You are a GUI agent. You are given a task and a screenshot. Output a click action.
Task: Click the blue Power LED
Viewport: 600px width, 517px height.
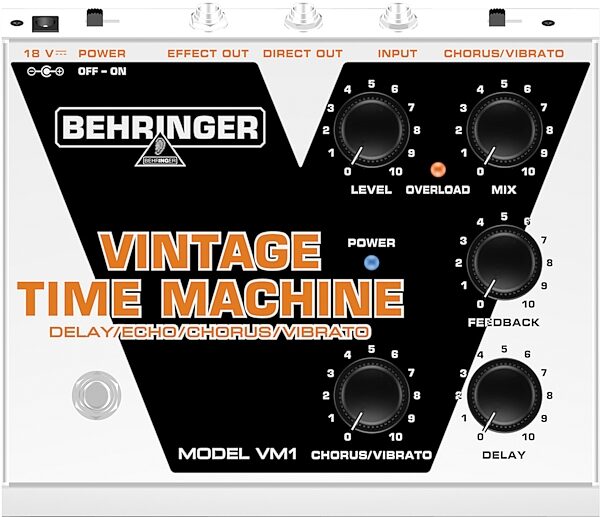coord(371,263)
